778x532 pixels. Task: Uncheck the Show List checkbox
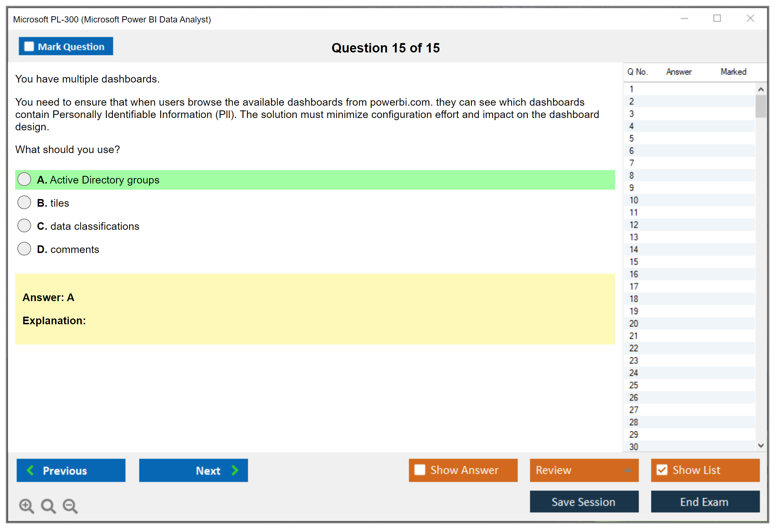(x=662, y=470)
